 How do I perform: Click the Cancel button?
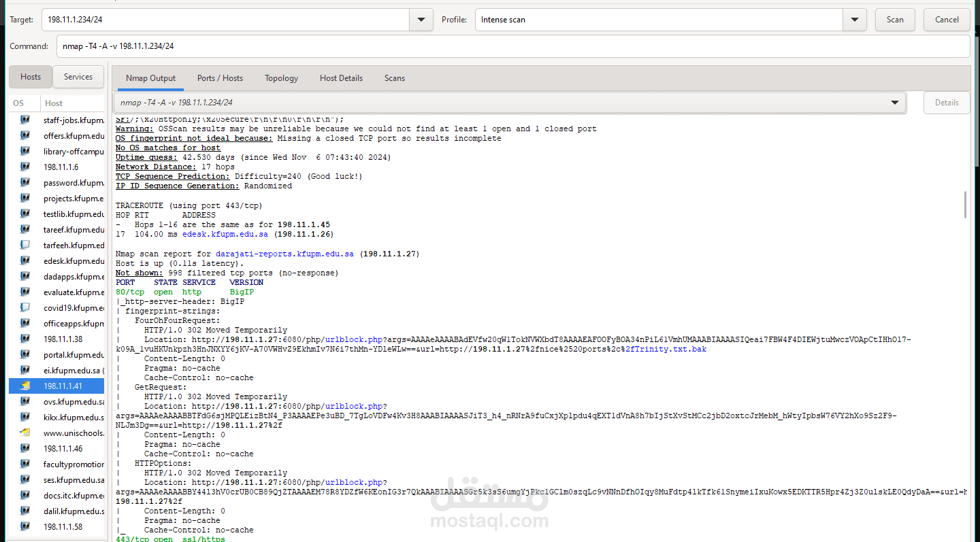947,20
